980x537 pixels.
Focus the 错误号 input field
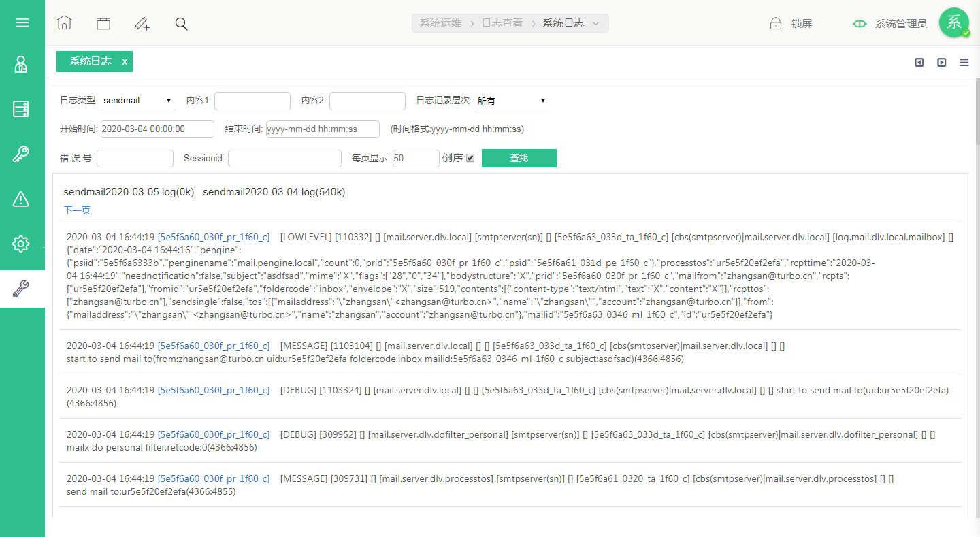(x=135, y=159)
